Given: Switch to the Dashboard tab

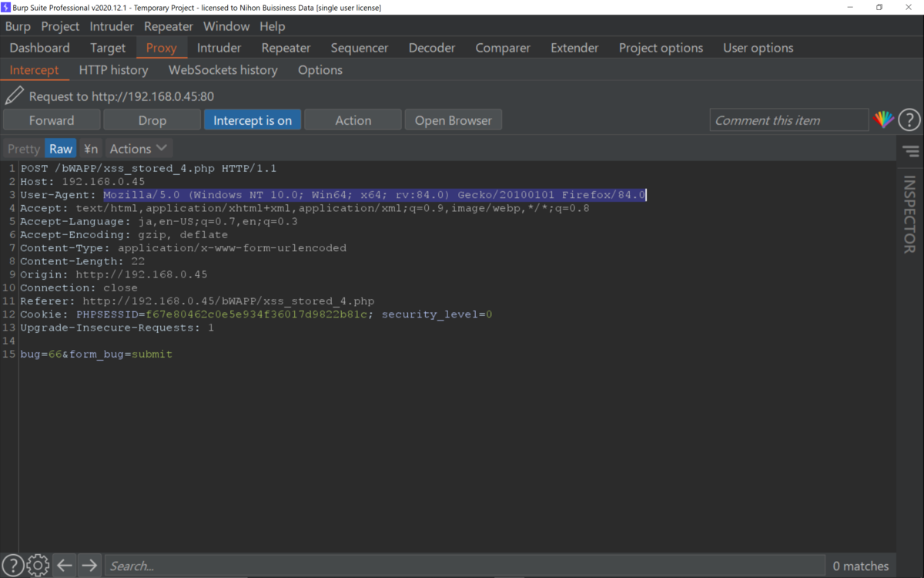Looking at the screenshot, I should (x=39, y=48).
